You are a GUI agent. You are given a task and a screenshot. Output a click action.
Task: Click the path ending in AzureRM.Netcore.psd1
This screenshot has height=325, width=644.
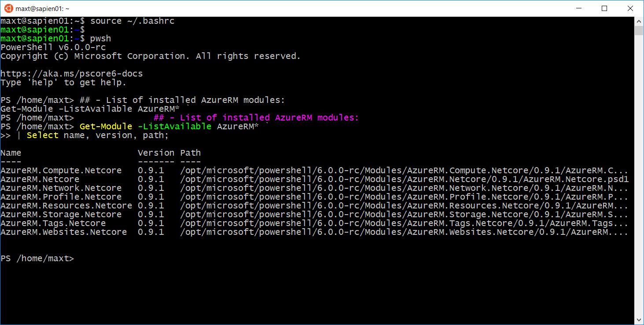(x=405, y=179)
